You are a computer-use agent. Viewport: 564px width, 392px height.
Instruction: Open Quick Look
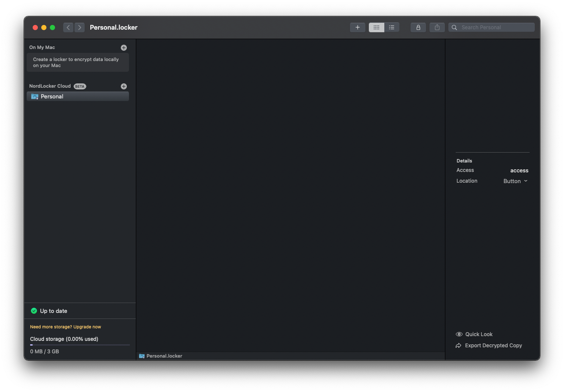474,334
